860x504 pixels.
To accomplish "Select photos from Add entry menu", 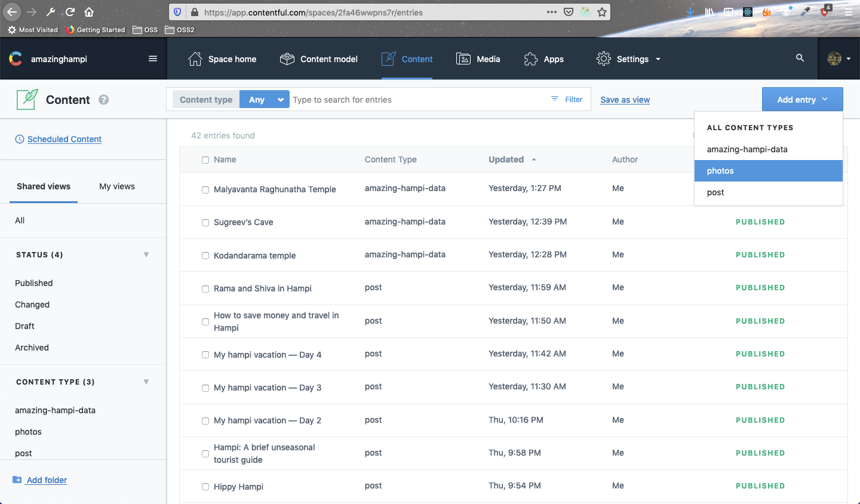I will coord(769,171).
